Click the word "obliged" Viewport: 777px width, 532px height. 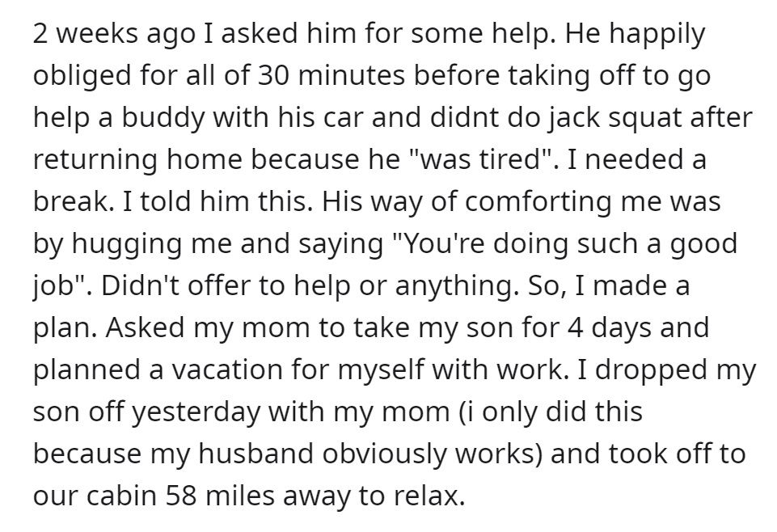[x=82, y=78]
